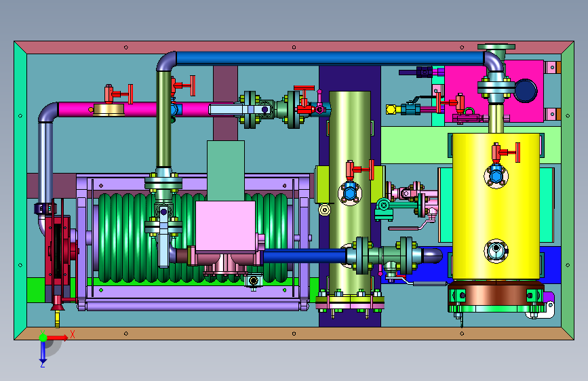The image size is (588, 381).
Task: Pick the brass round gauge on the magenta pipe
Action: [x=109, y=110]
